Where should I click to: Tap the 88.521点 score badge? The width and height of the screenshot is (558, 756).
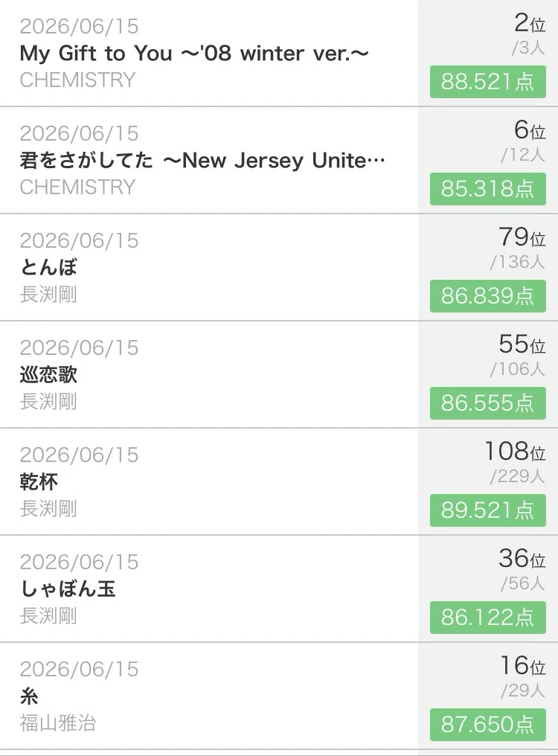tap(487, 82)
